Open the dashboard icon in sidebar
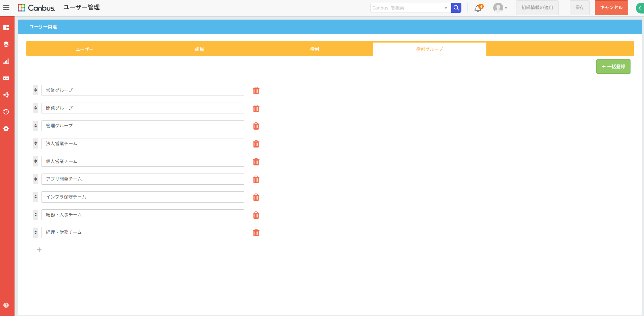644x316 pixels. coord(6,27)
